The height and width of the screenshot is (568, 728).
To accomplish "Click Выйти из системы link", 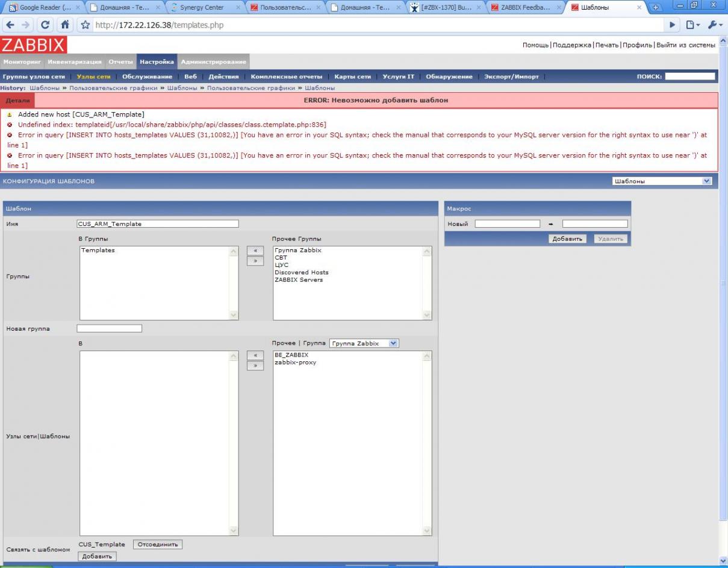I will [685, 45].
